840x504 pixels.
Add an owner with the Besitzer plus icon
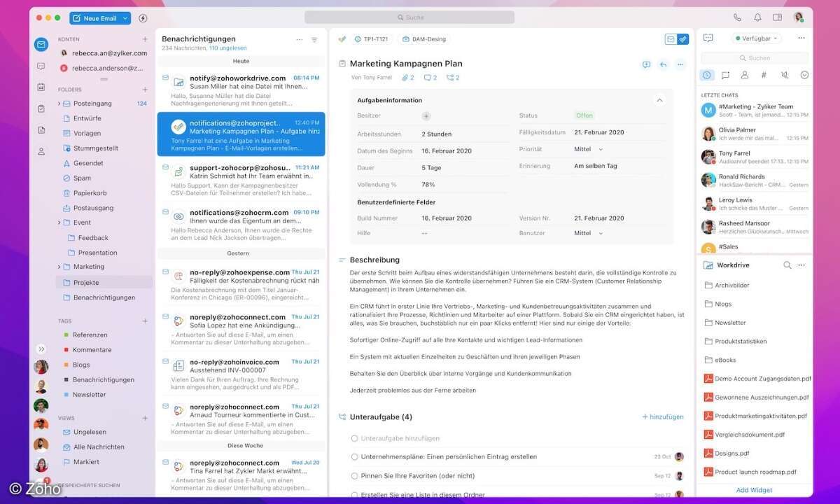click(426, 116)
